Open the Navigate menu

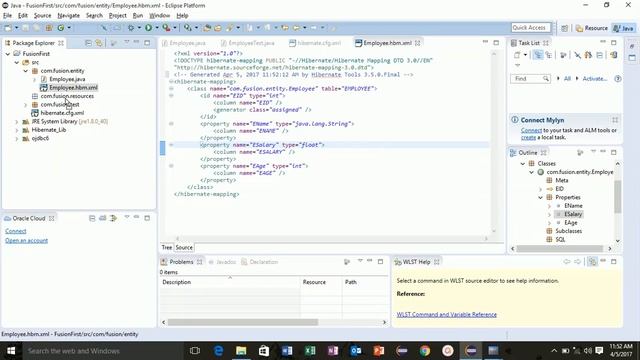click(x=69, y=16)
